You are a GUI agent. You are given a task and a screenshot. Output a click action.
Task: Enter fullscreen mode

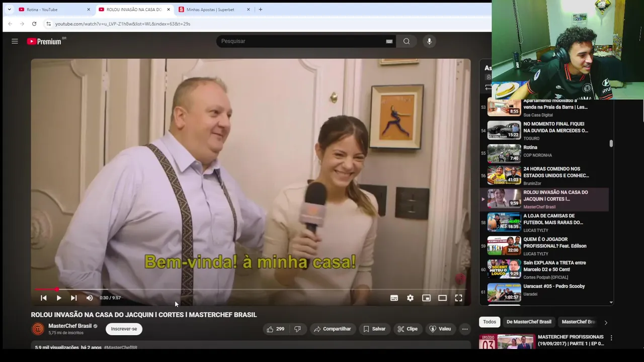tap(459, 298)
